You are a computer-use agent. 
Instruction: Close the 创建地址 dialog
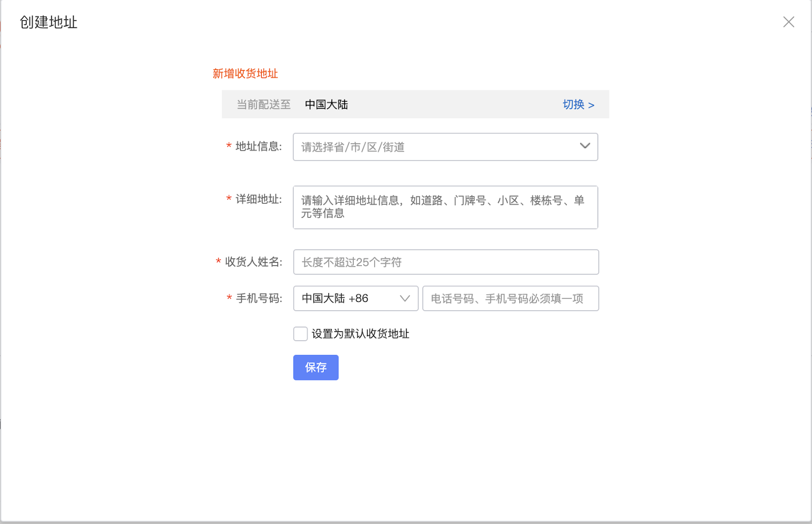[789, 22]
